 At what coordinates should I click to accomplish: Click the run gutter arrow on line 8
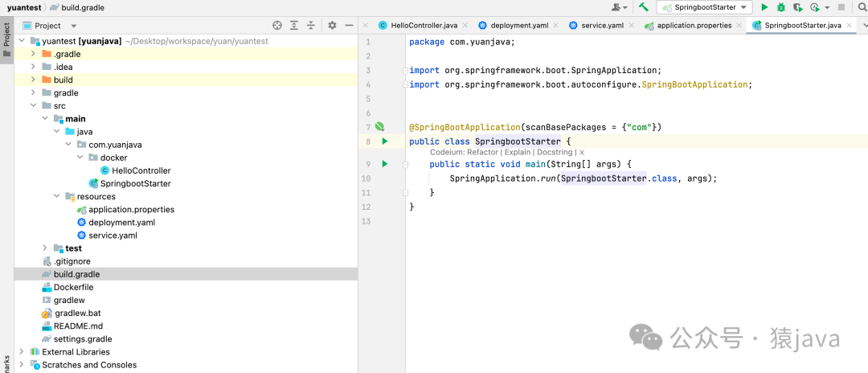[385, 141]
